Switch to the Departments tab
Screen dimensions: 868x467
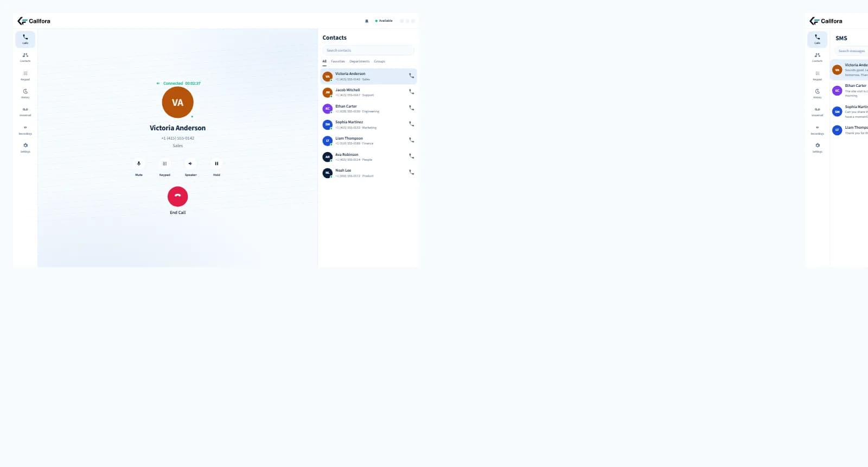click(360, 61)
